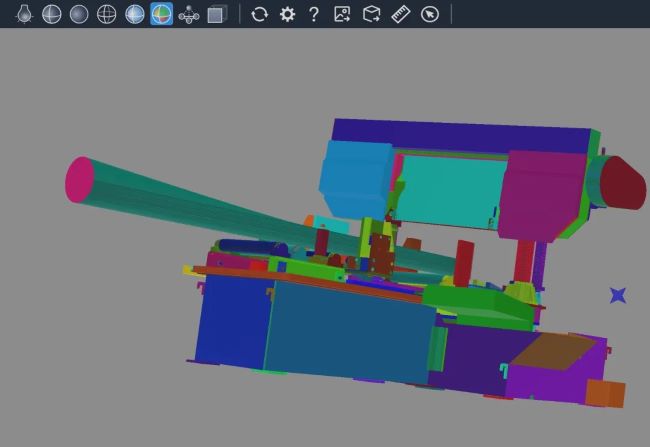The image size is (650, 447).
Task: Select the pink end of the cylinder
Action: [79, 180]
